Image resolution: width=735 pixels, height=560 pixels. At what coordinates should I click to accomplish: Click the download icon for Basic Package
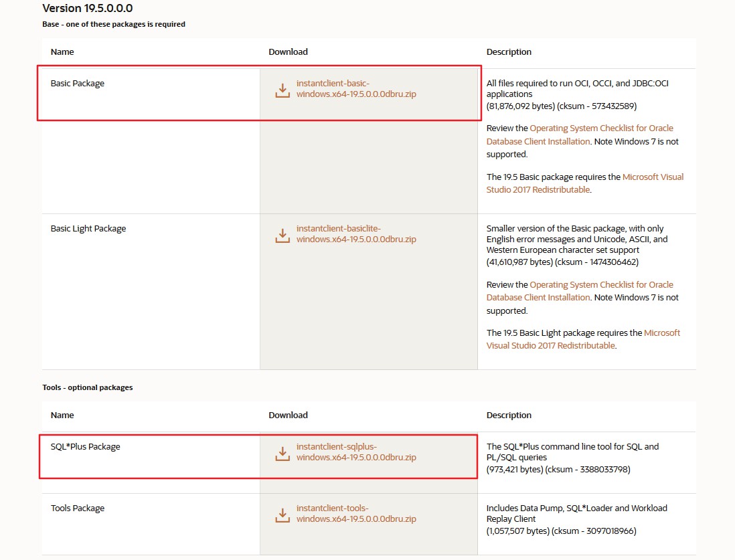(282, 88)
